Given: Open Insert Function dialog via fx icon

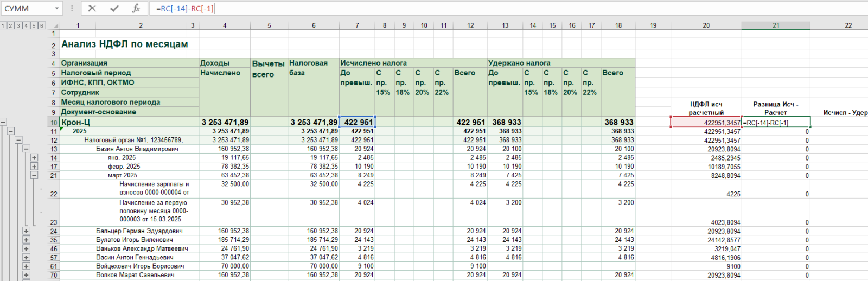Looking at the screenshot, I should (136, 8).
